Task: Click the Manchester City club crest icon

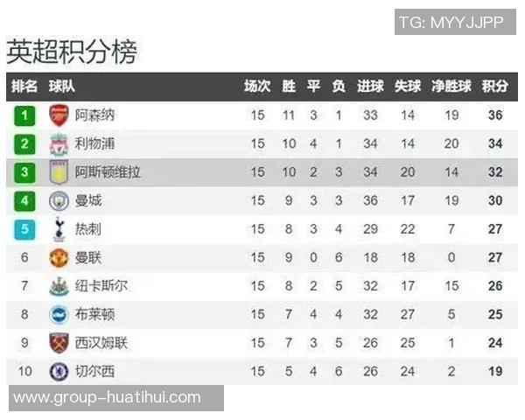Action: click(x=59, y=200)
